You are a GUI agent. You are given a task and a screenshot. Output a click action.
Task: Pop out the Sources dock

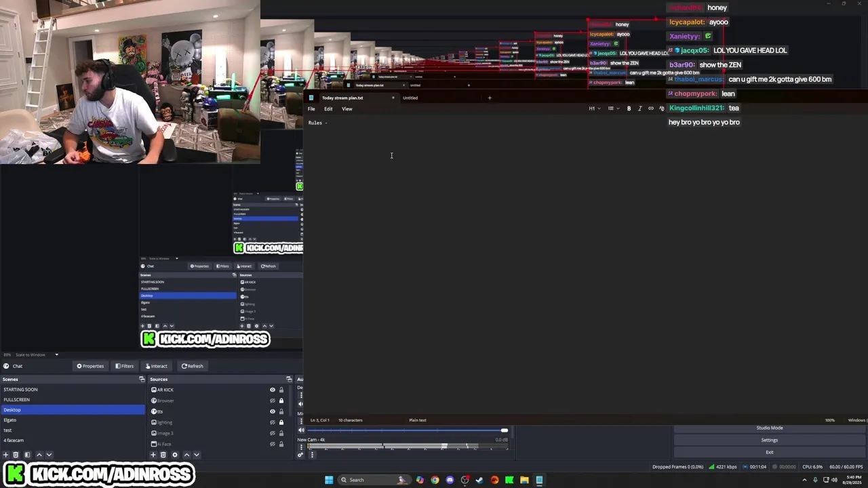(289, 379)
